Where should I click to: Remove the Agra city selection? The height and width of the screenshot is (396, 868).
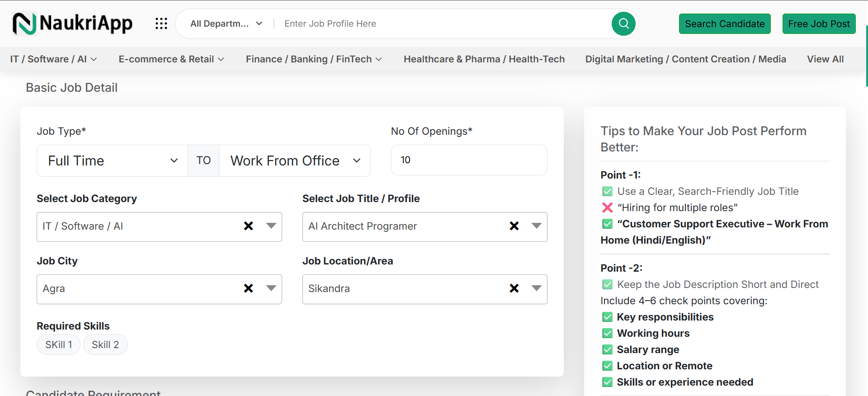coord(248,288)
